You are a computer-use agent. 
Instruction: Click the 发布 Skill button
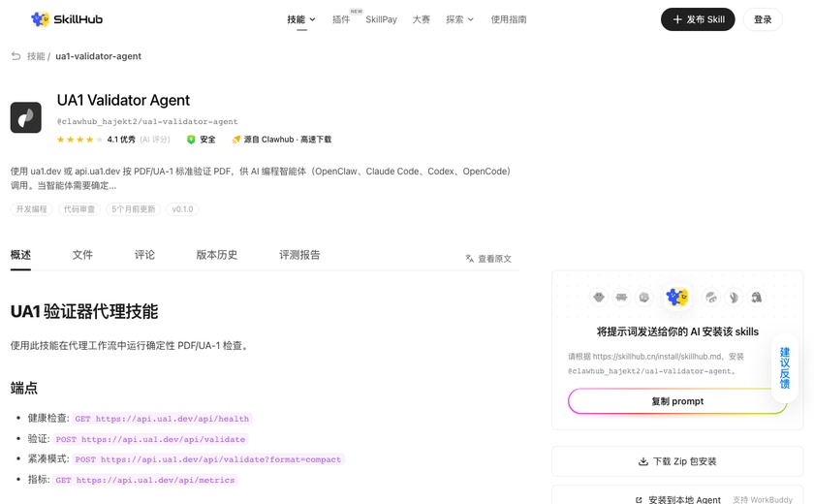pos(698,19)
